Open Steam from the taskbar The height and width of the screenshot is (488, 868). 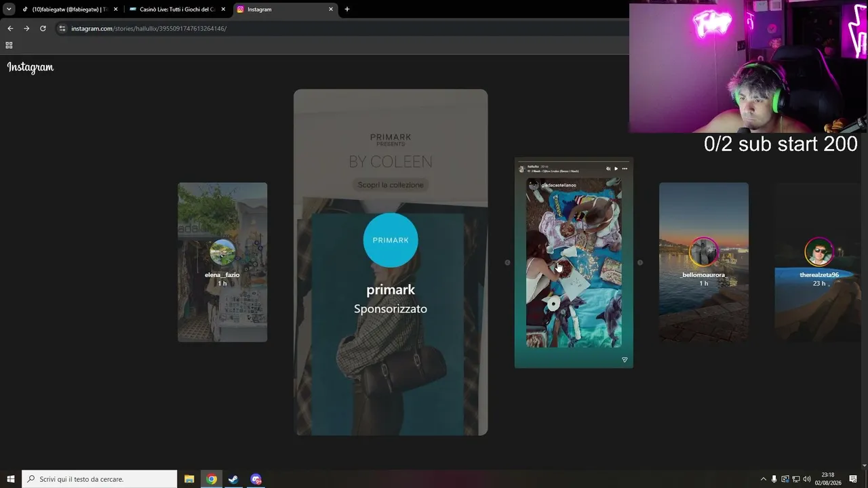pyautogui.click(x=233, y=479)
